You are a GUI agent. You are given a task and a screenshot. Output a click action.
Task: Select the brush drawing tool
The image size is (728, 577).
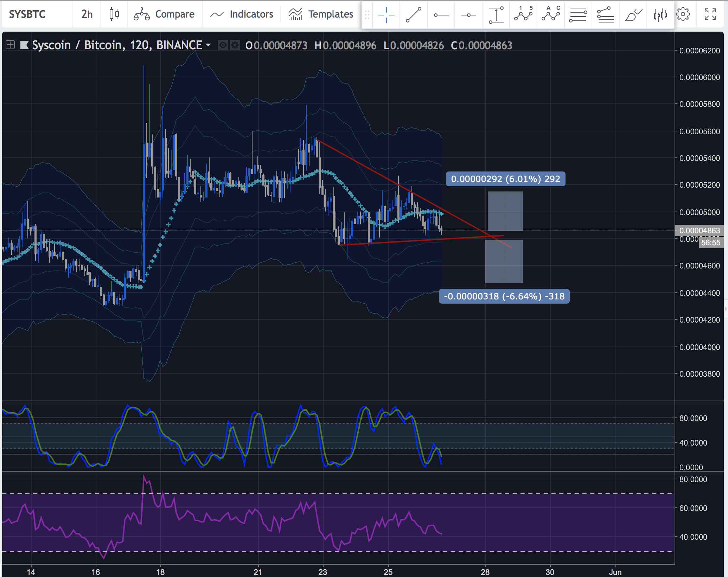pyautogui.click(x=633, y=15)
